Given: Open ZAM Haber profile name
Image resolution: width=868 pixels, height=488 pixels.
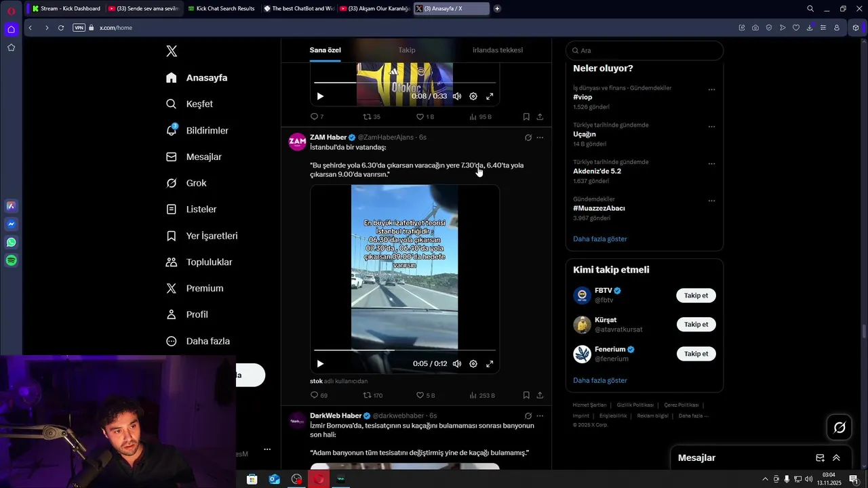Looking at the screenshot, I should point(328,138).
